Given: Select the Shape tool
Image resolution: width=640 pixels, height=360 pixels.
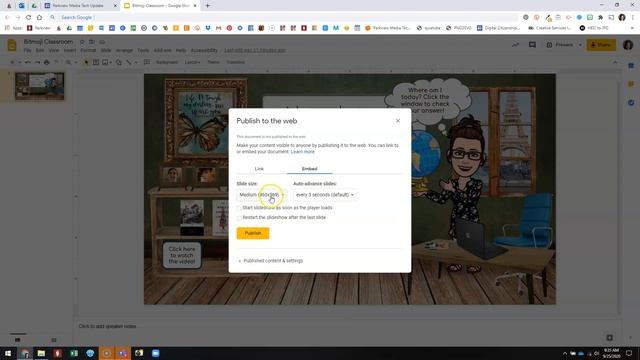Looking at the screenshot, I should (x=119, y=62).
